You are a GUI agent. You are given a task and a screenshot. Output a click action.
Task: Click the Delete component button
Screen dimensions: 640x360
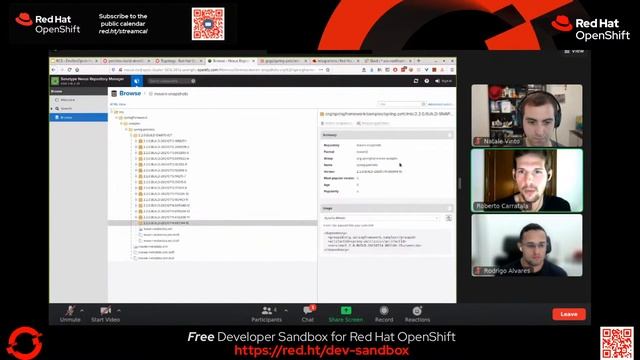(337, 123)
